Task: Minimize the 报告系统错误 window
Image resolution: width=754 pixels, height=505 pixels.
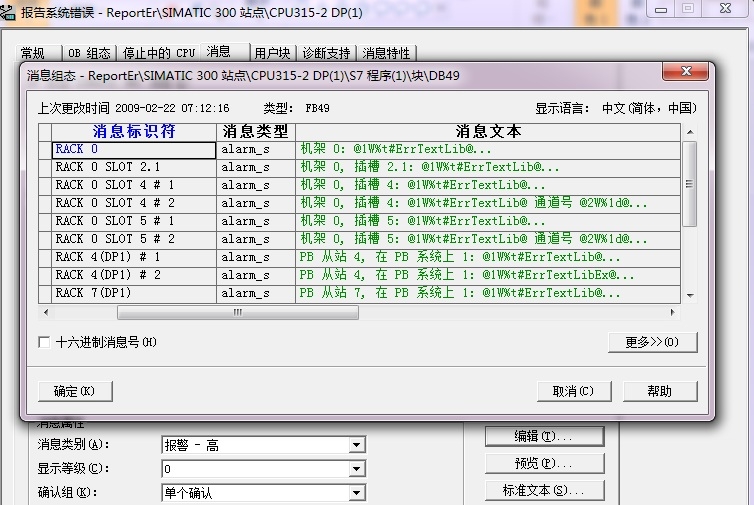Action: click(661, 9)
